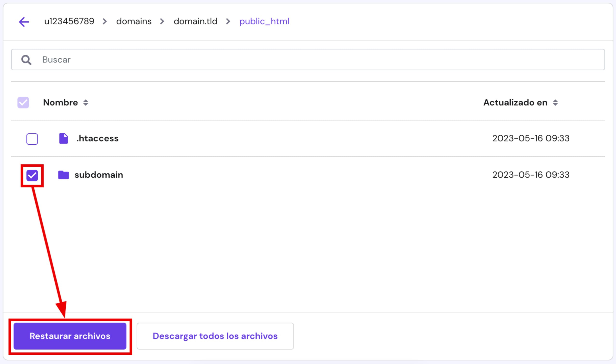Viewport: 616px width, 364px height.
Task: Check the .htaccess file checkbox
Action: coord(32,139)
